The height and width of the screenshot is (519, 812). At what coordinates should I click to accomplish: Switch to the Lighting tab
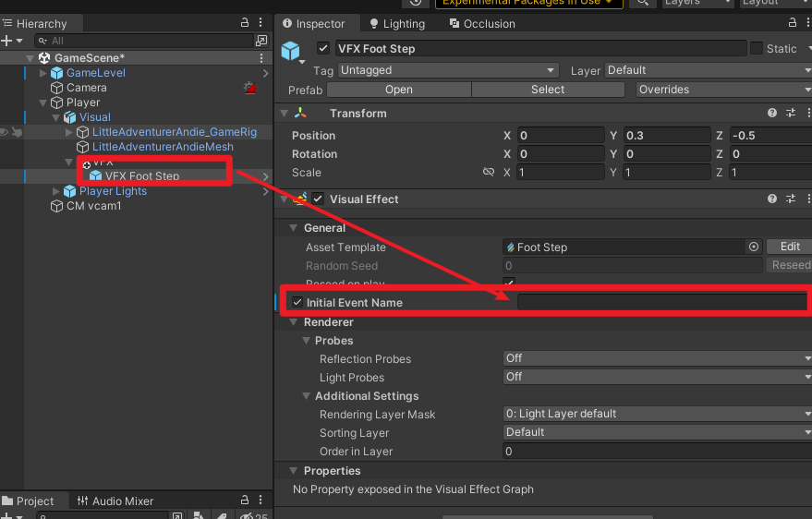(x=397, y=24)
